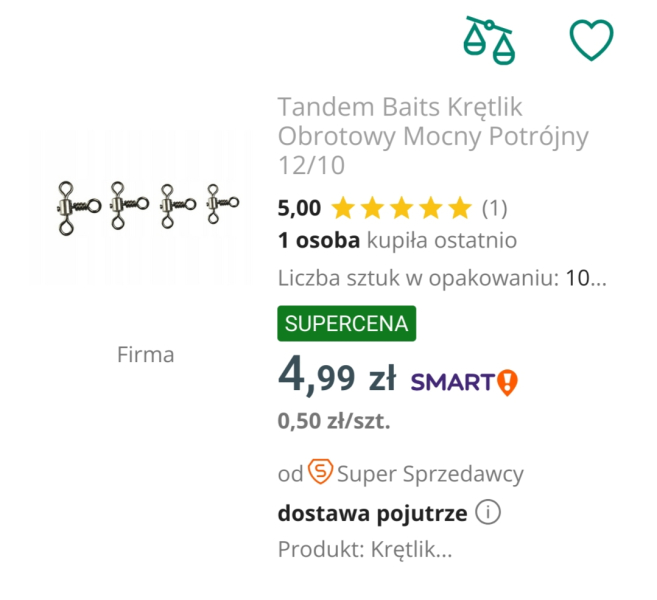Click the 5,00 rating score

coord(299,209)
